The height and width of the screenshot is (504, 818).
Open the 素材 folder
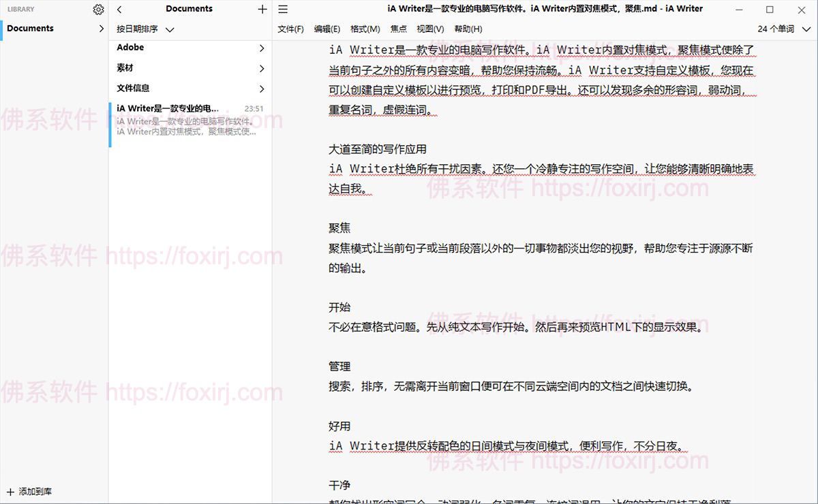point(125,68)
